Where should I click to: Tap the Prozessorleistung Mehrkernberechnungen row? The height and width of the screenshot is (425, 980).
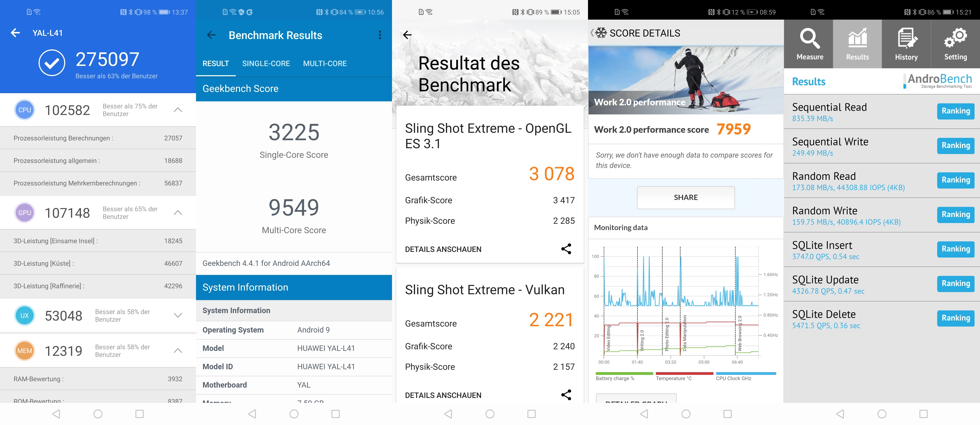[x=98, y=183]
